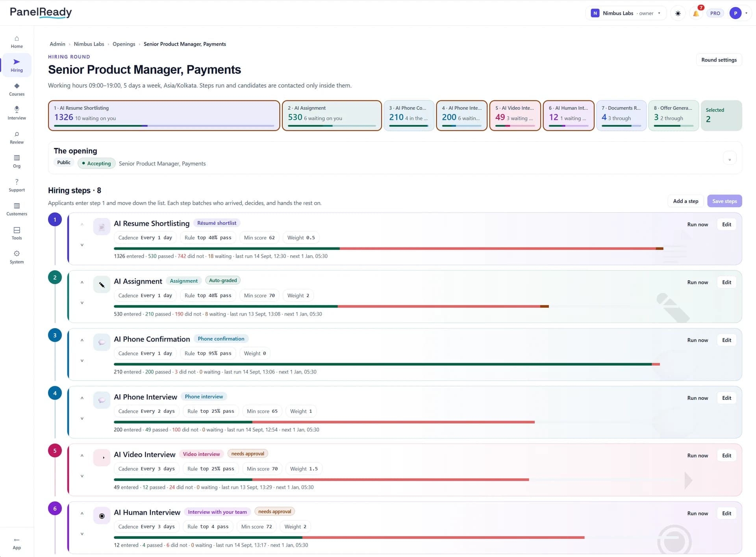756x557 pixels.
Task: Edit the AI Human Interview step
Action: 726,514
